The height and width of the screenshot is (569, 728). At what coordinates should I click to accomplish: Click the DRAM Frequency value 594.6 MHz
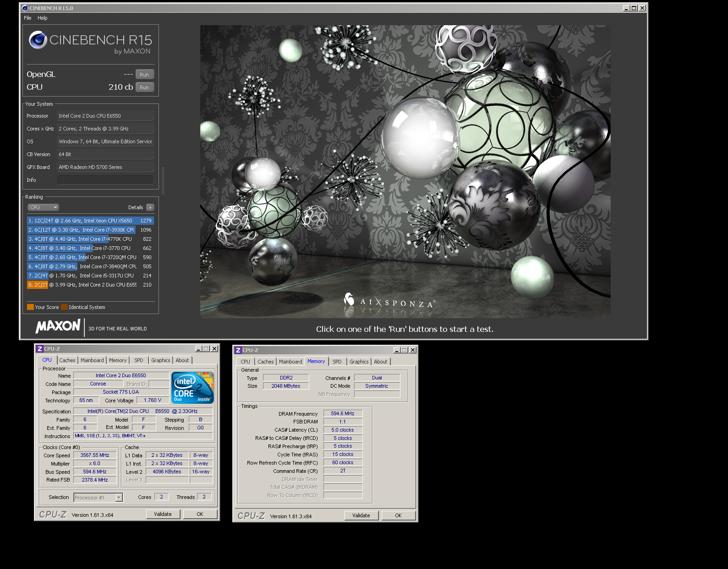coord(343,413)
